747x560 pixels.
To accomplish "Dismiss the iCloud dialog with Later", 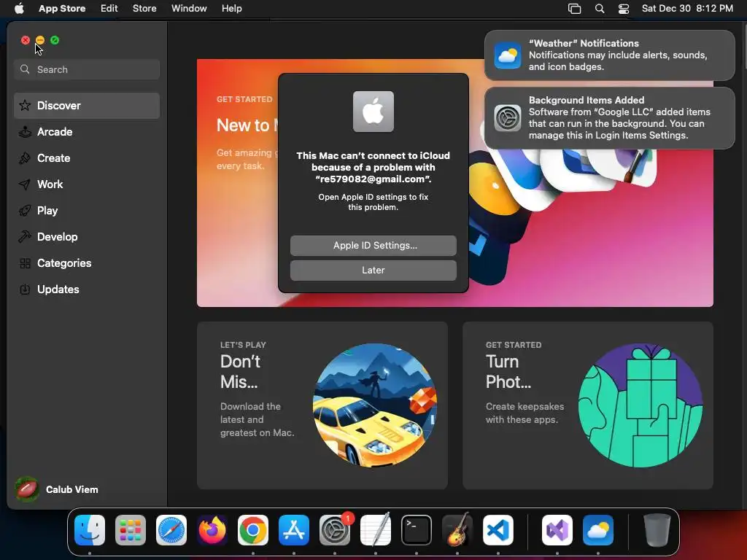I will click(x=373, y=271).
